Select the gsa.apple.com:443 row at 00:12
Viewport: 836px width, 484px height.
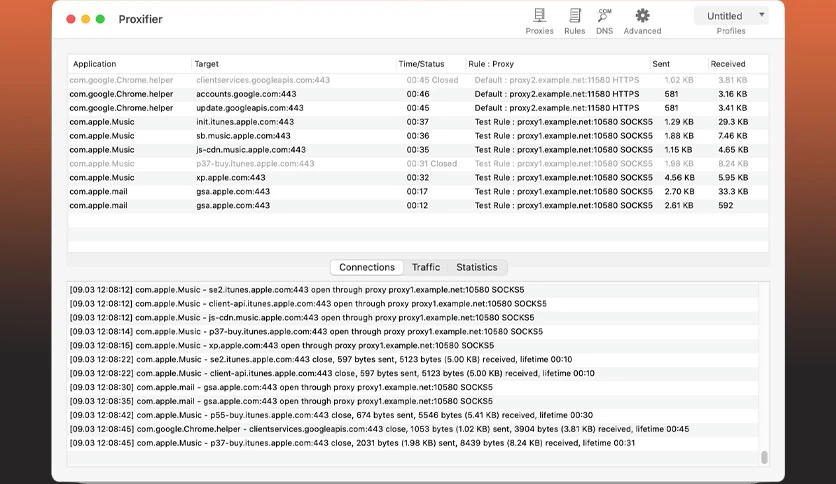[418, 205]
